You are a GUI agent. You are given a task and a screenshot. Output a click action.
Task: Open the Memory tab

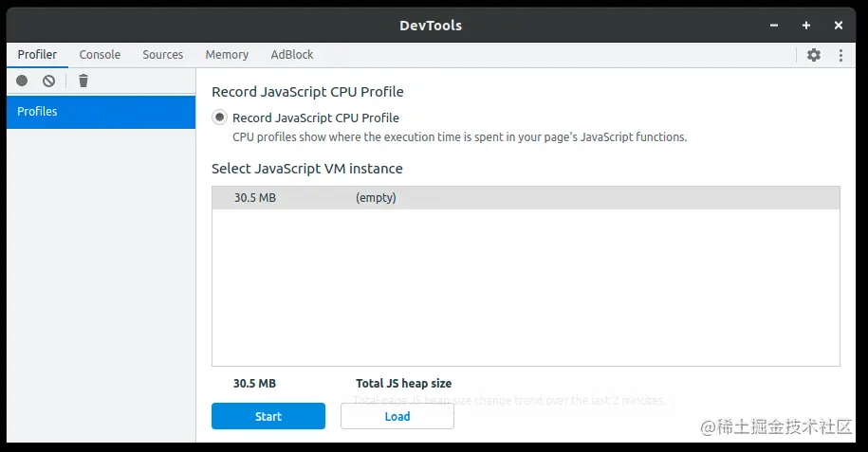click(227, 55)
